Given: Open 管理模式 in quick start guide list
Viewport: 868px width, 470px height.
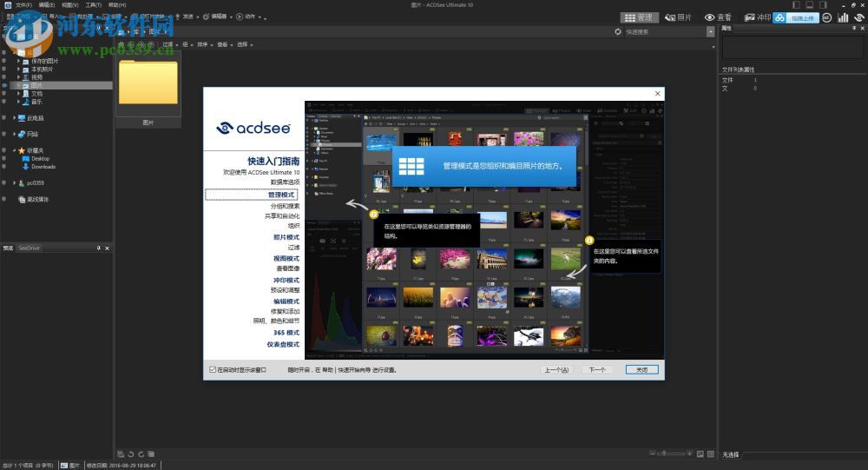Looking at the screenshot, I should pyautogui.click(x=281, y=195).
